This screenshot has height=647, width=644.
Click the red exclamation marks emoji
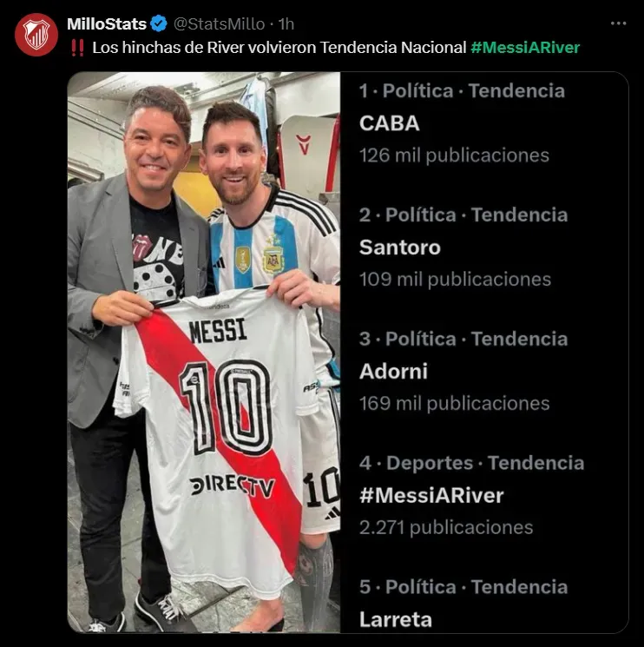(x=77, y=48)
